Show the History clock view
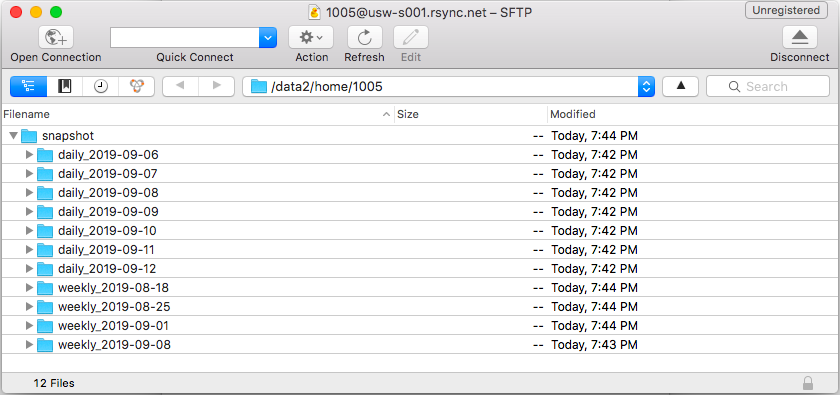Screen dimensions: 840x395 coord(101,86)
